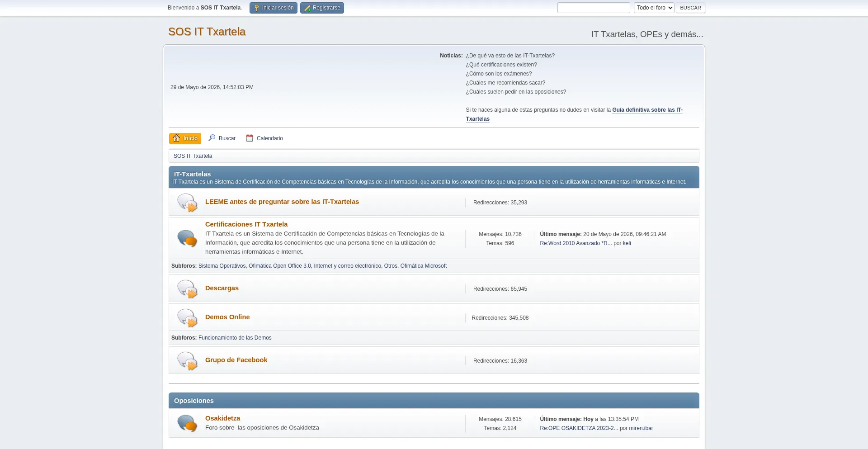Viewport: 868px width, 449px height.
Task: Click the Registrarse button
Action: 322,8
